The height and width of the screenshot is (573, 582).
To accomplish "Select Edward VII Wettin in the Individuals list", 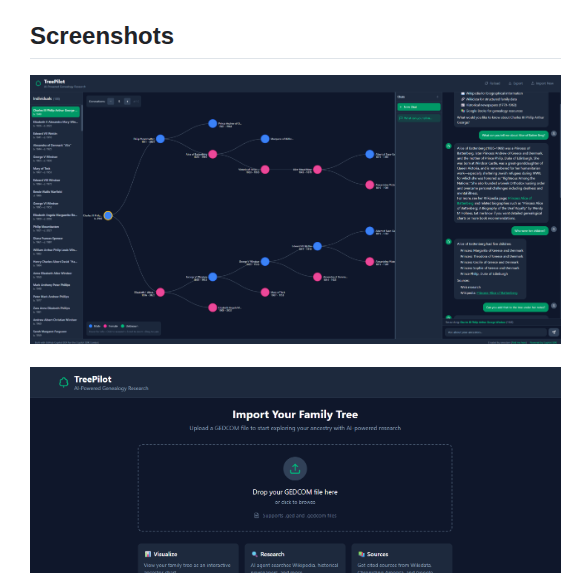I will click(56, 135).
